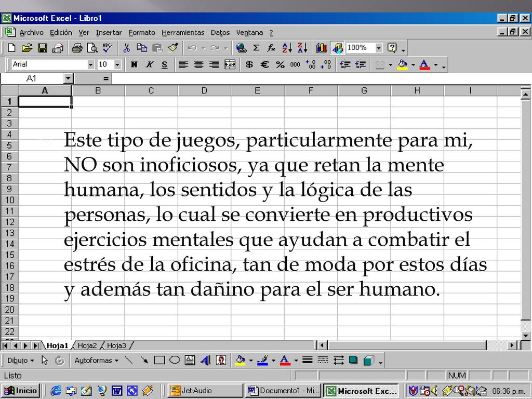Select the Format Painter brush
532x399 pixels.
pyautogui.click(x=172, y=48)
